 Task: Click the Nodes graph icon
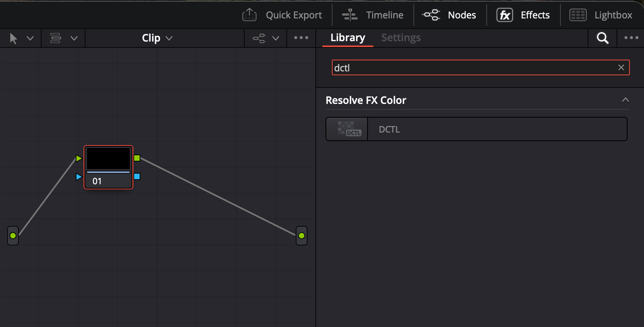431,15
